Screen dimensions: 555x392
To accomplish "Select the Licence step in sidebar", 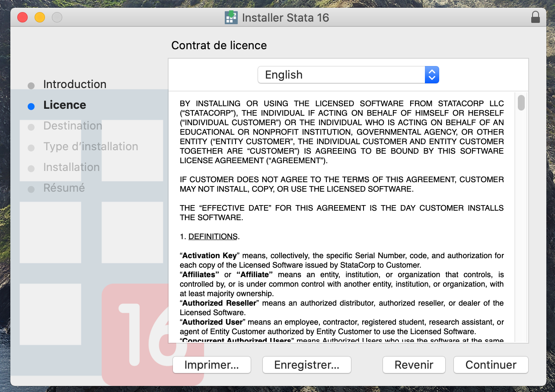I will pyautogui.click(x=65, y=105).
